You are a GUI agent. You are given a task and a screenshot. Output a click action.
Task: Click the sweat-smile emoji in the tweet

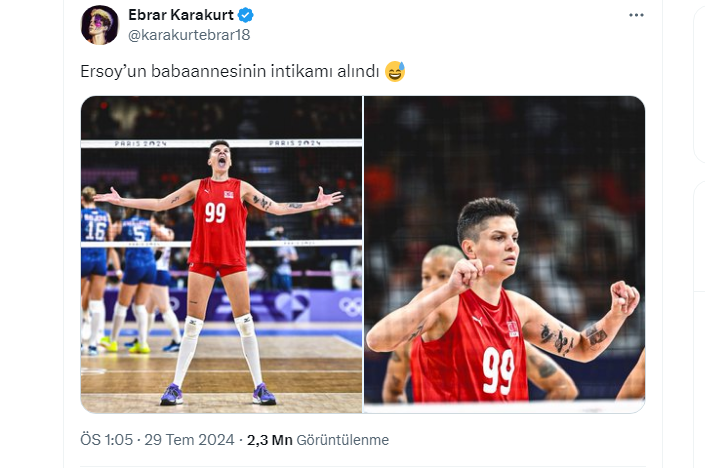[x=395, y=71]
